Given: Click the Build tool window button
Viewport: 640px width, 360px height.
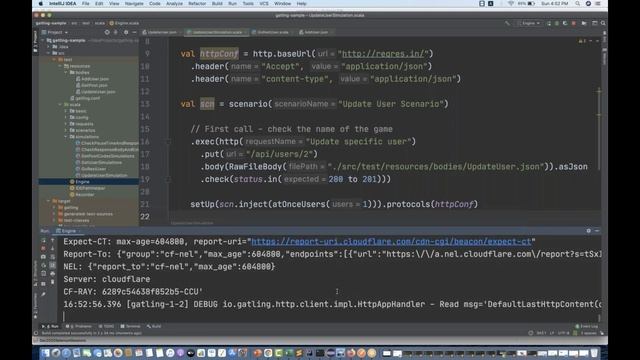Looking at the screenshot, I should [154, 327].
